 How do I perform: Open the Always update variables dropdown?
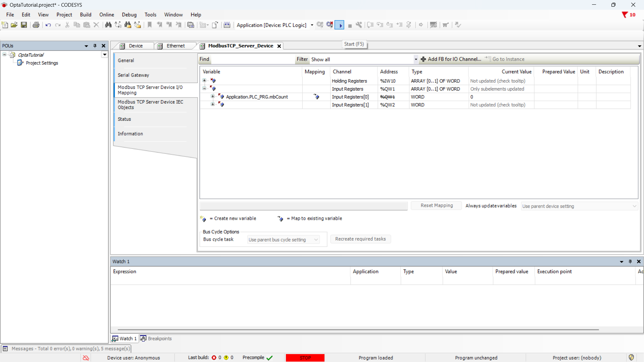coord(579,206)
